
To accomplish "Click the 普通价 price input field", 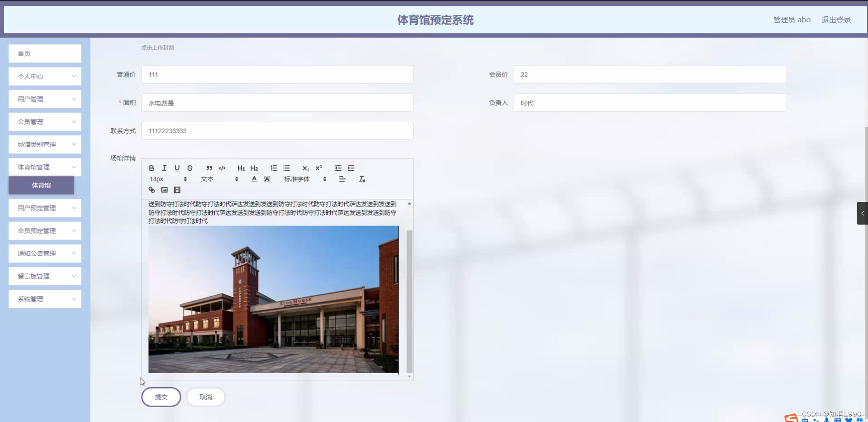I will click(277, 74).
